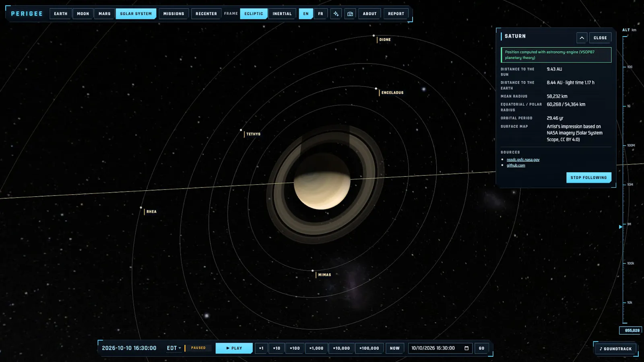Set language to EN

point(306,14)
